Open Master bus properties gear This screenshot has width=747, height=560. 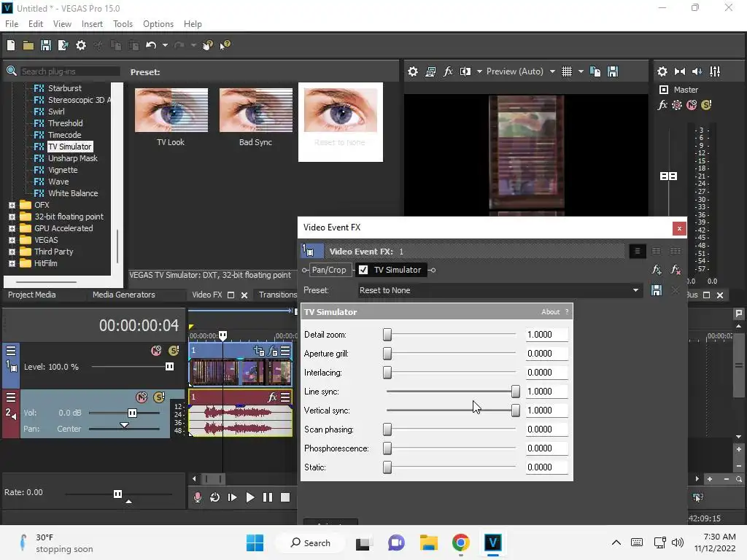pos(662,71)
